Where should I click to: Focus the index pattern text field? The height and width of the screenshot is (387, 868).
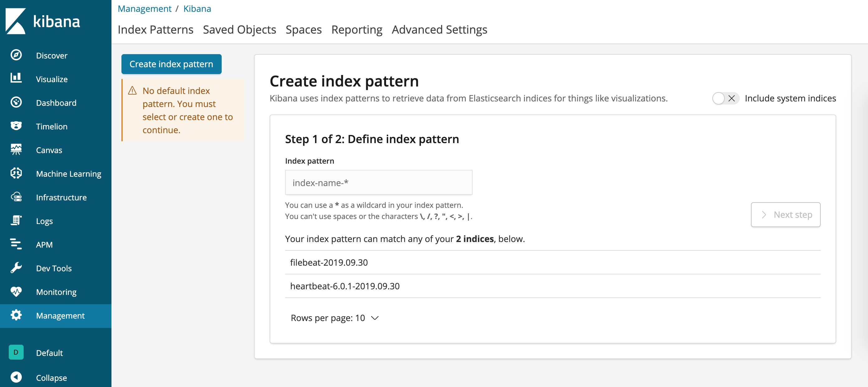(x=378, y=183)
